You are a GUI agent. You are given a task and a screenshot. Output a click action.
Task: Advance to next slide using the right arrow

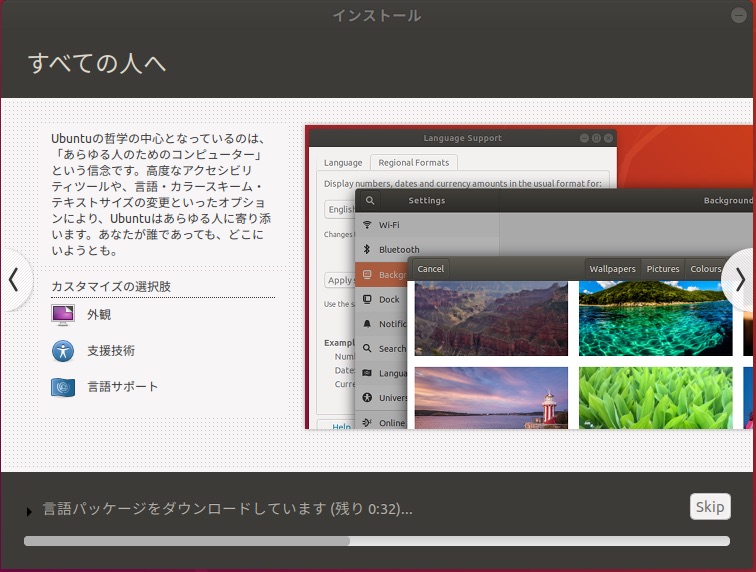point(740,280)
